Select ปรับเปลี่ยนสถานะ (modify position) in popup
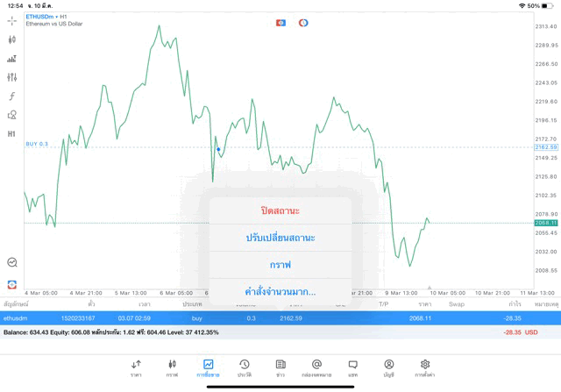This screenshot has width=561, height=392. 280,238
